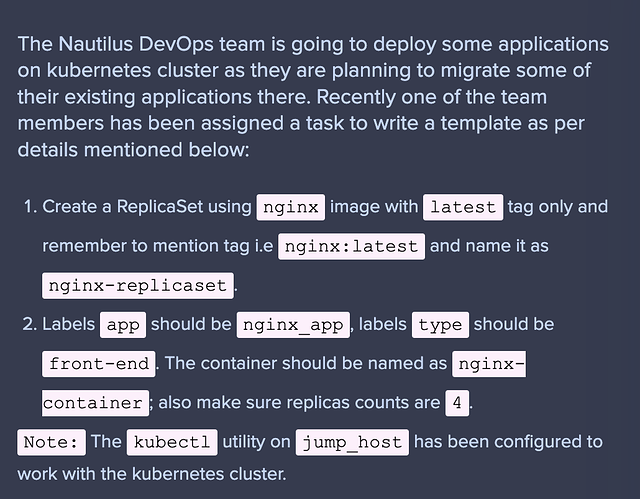
Task: Click the "app" label code snippet
Action: (x=123, y=325)
